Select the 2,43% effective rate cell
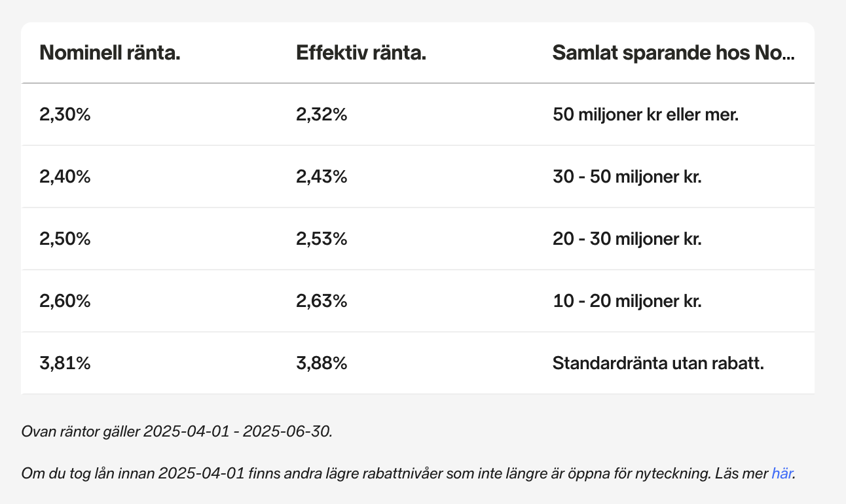Screen dimensions: 846x504 tap(322, 177)
